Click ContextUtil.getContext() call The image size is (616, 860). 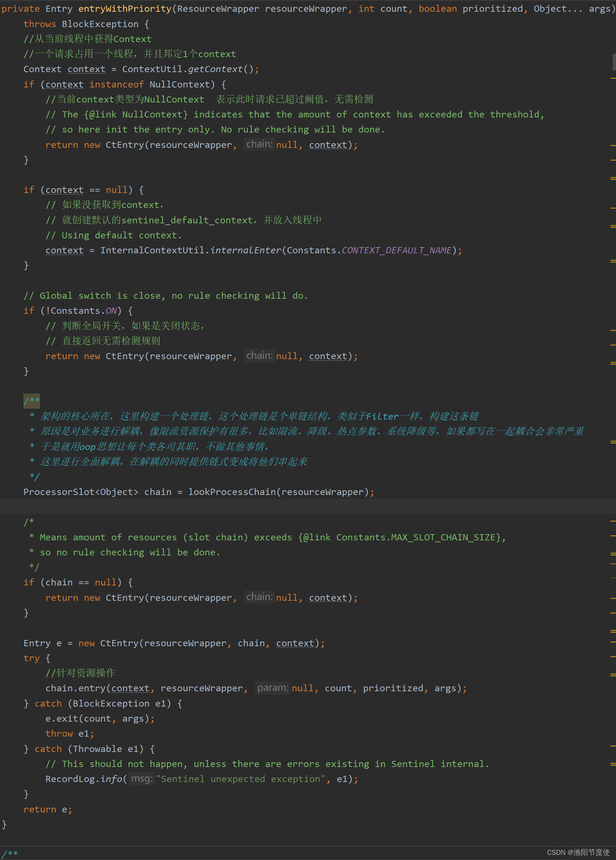tap(187, 69)
